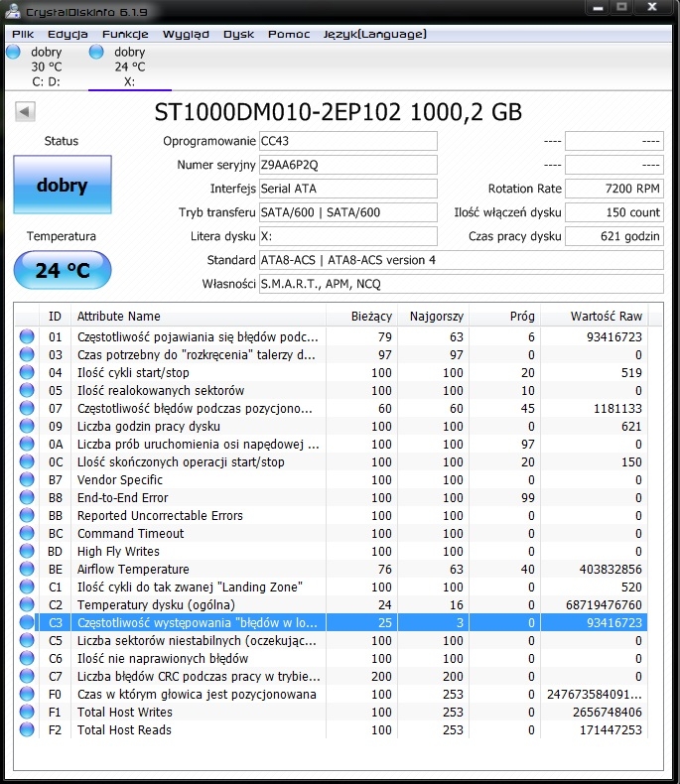Click status orb of attribute 07 row
The height and width of the screenshot is (784, 680).
27,408
